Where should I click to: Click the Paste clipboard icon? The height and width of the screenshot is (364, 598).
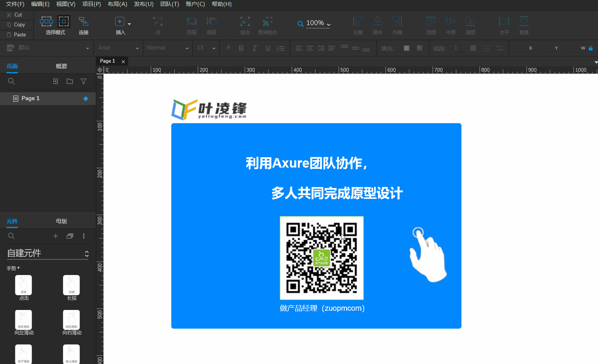tap(9, 35)
